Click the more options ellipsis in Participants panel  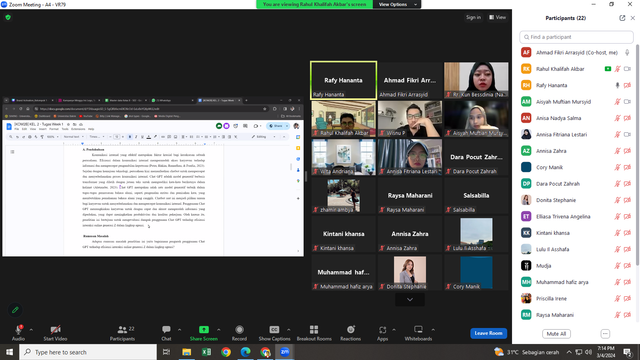(x=605, y=334)
